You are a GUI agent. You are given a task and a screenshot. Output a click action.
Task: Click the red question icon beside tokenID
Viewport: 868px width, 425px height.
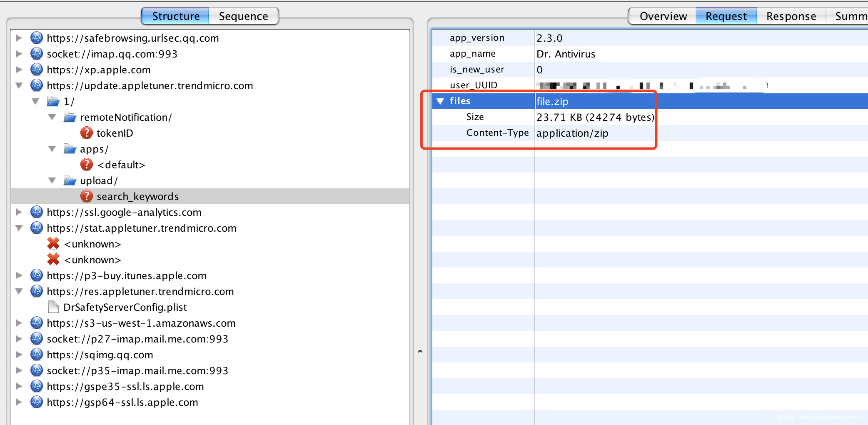tap(86, 133)
